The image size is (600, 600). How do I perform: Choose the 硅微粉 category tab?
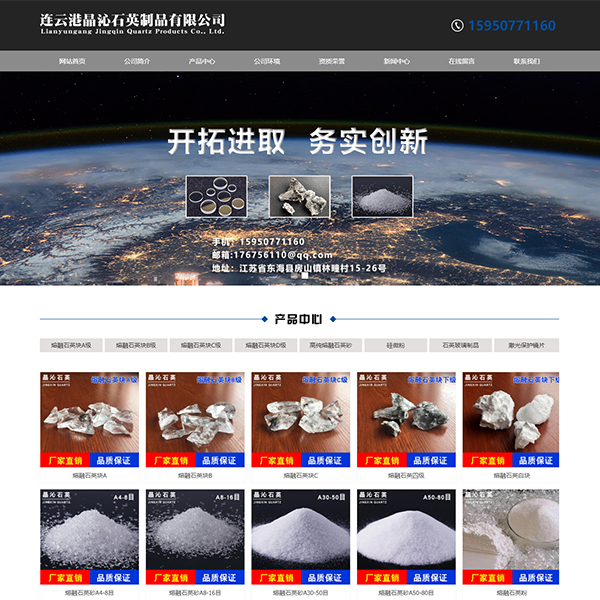pyautogui.click(x=396, y=345)
